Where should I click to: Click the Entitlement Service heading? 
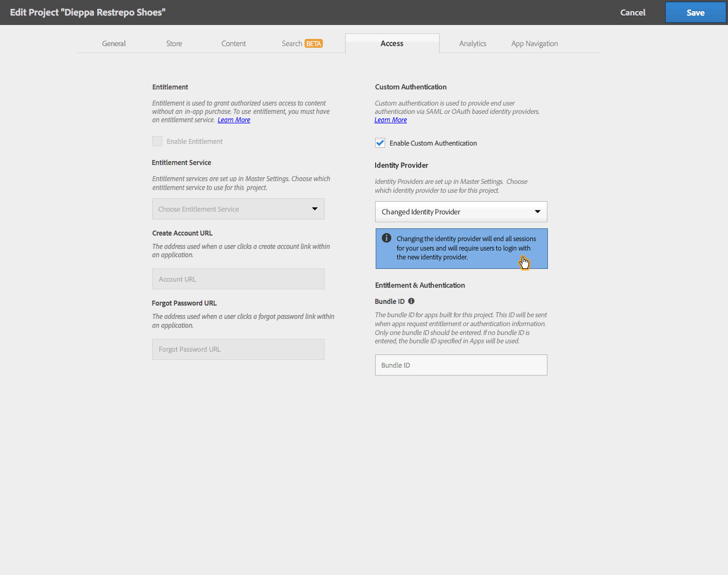182,162
